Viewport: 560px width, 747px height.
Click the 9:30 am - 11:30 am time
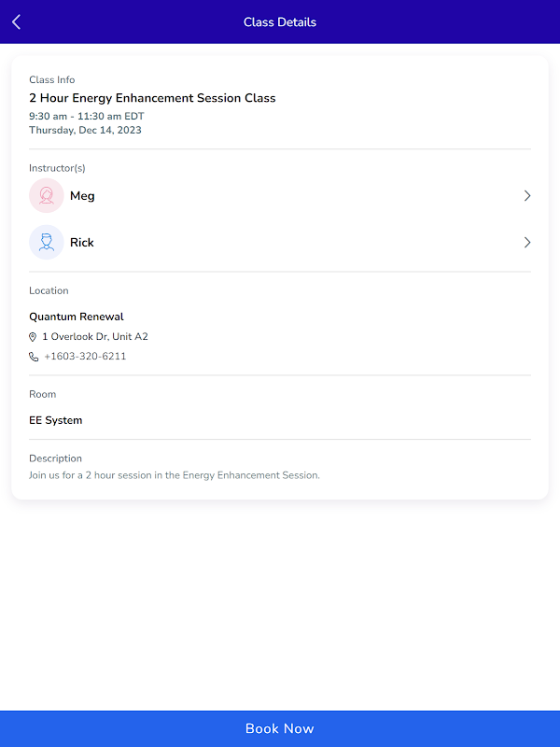tap(87, 117)
